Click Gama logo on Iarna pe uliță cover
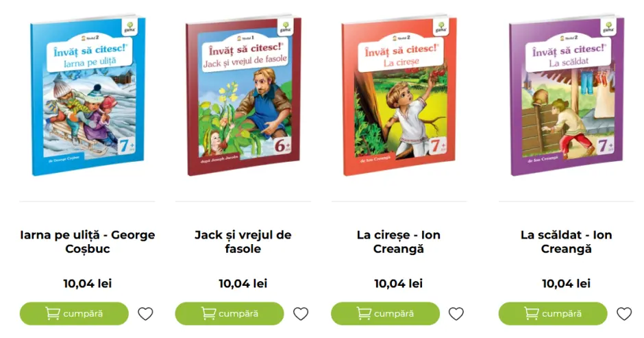This screenshot has height=338, width=644. click(129, 27)
